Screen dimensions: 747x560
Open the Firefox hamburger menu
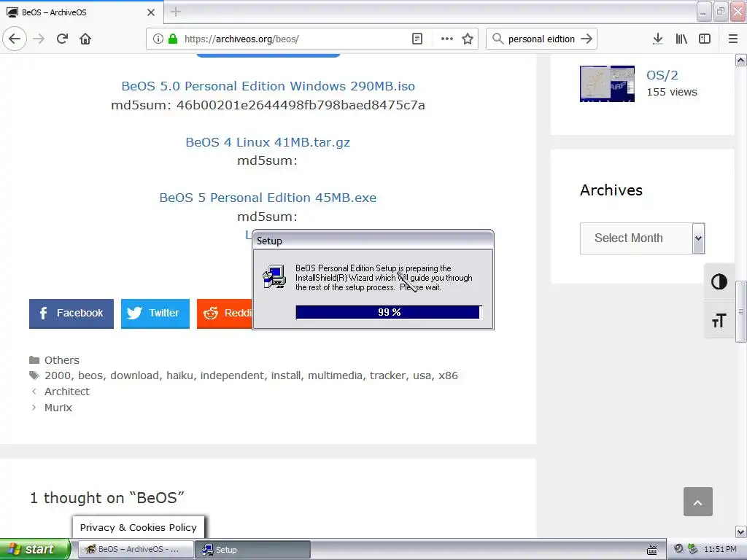[733, 39]
